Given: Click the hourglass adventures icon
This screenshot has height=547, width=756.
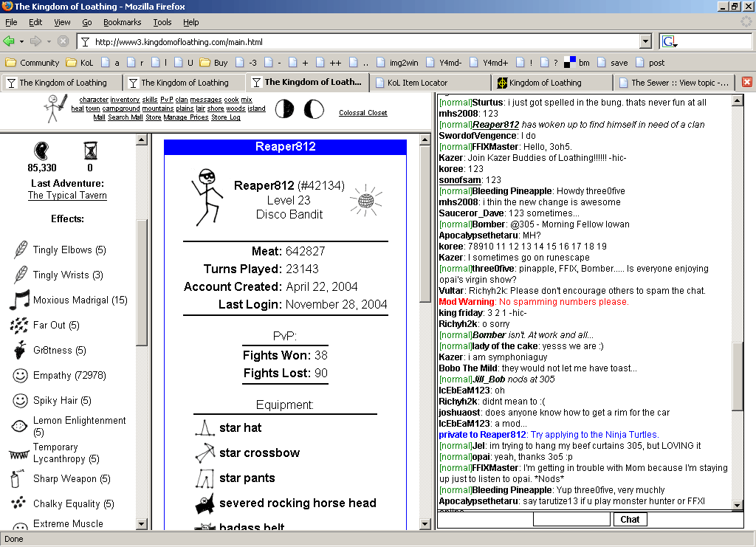Looking at the screenshot, I should (x=90, y=151).
